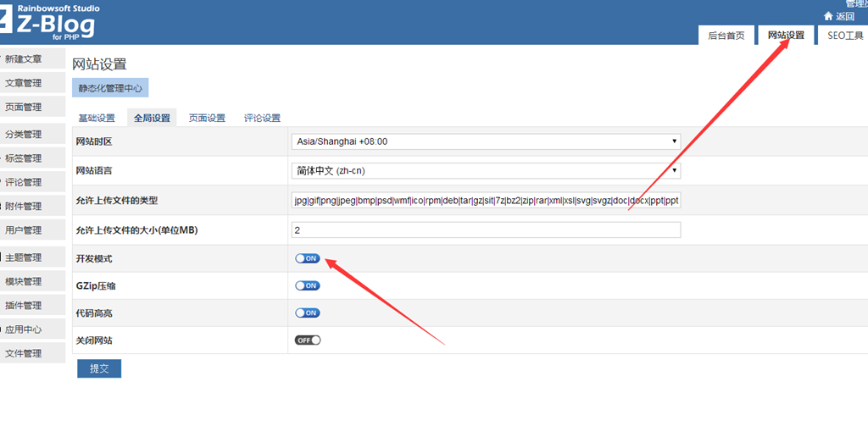Click the home icon beside 返回

pos(828,16)
